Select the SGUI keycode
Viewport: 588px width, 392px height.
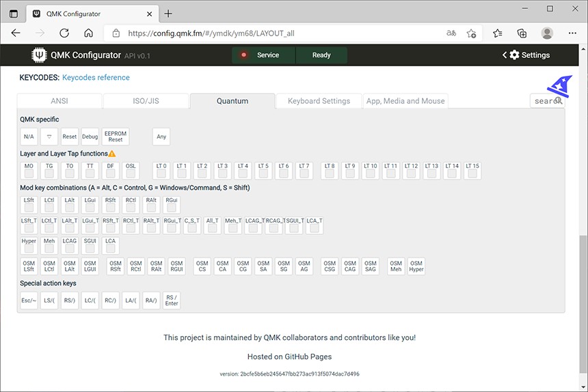(x=90, y=246)
